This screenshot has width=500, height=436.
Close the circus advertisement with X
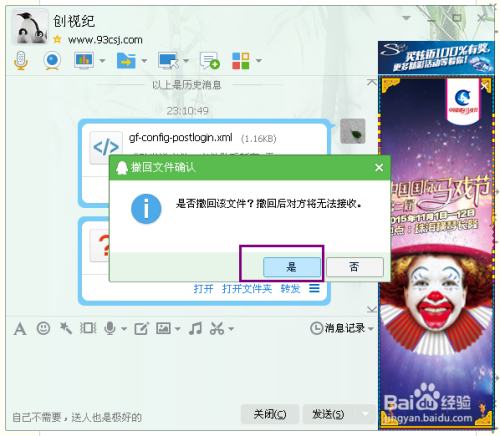pyautogui.click(x=485, y=86)
